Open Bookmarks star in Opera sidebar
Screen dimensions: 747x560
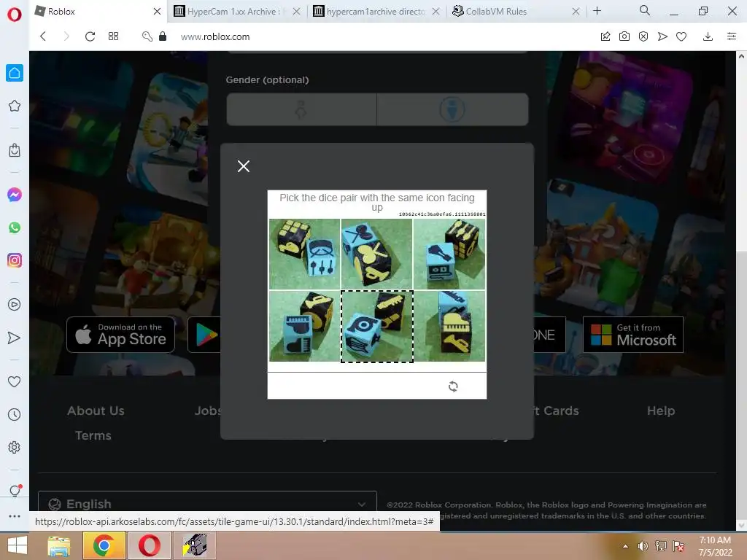15,106
